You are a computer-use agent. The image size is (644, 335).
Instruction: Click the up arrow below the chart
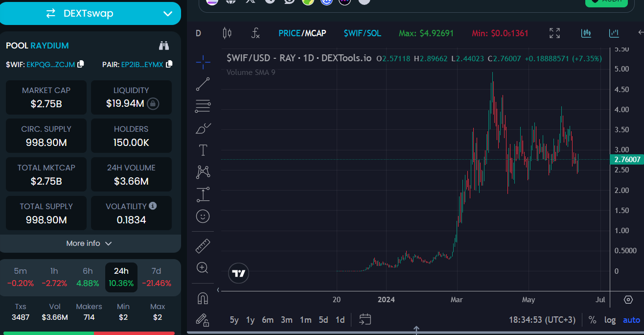coord(416,330)
